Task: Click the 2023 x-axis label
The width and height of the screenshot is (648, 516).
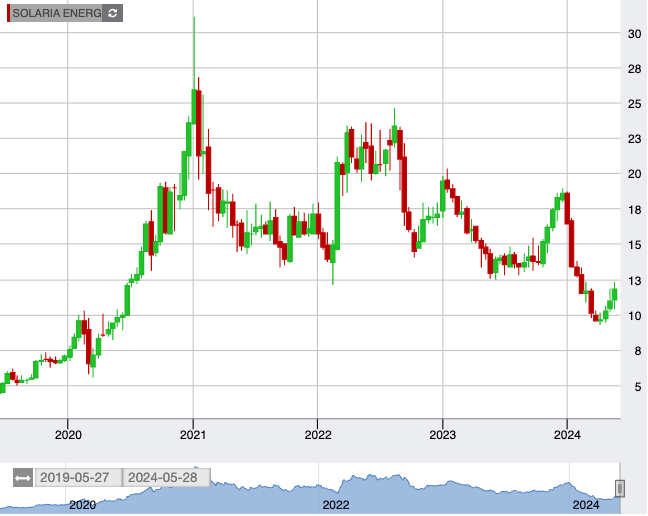Action: click(443, 435)
